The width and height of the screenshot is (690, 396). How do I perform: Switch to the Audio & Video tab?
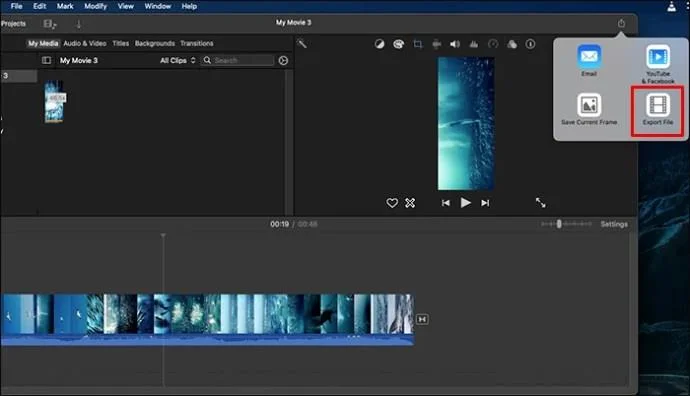85,43
